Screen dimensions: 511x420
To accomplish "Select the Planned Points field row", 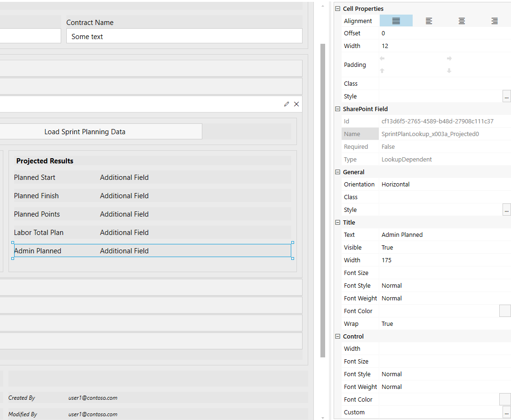I will (x=152, y=214).
